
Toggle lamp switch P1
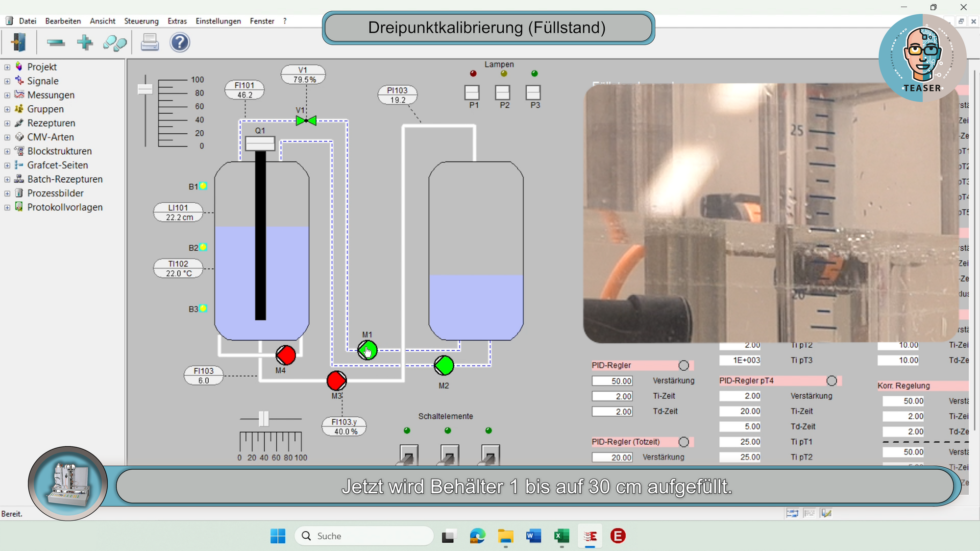[x=472, y=93]
